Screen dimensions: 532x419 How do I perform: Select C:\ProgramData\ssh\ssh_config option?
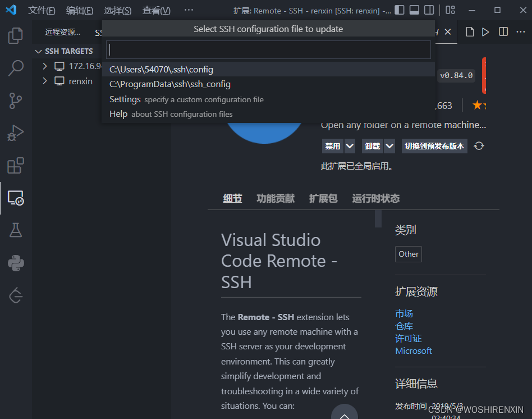pos(268,84)
